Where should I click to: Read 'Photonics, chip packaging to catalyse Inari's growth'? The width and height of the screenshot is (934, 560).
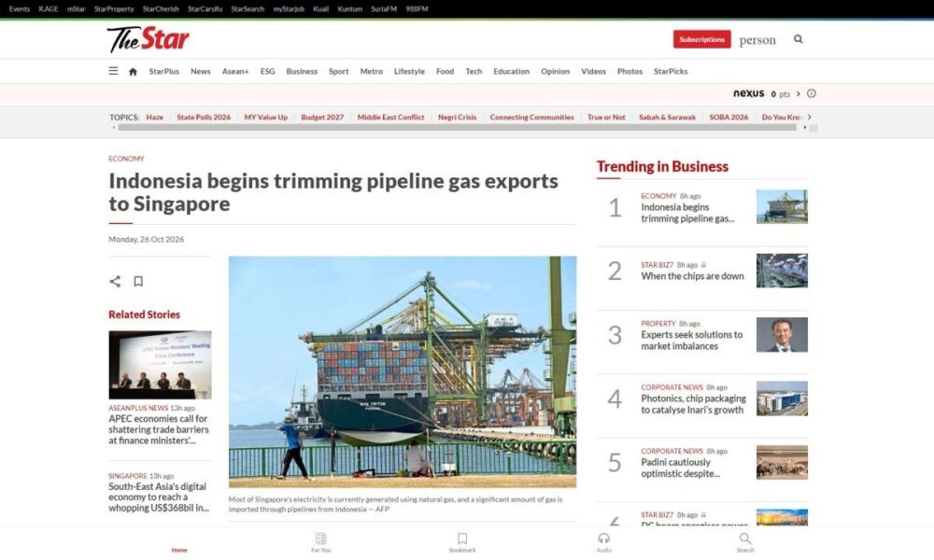pyautogui.click(x=693, y=404)
